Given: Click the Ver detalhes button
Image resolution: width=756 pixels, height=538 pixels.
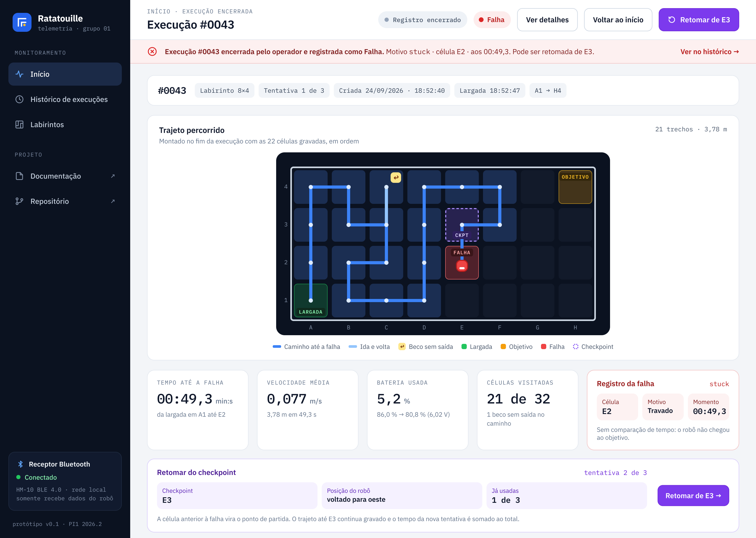Looking at the screenshot, I should point(547,20).
